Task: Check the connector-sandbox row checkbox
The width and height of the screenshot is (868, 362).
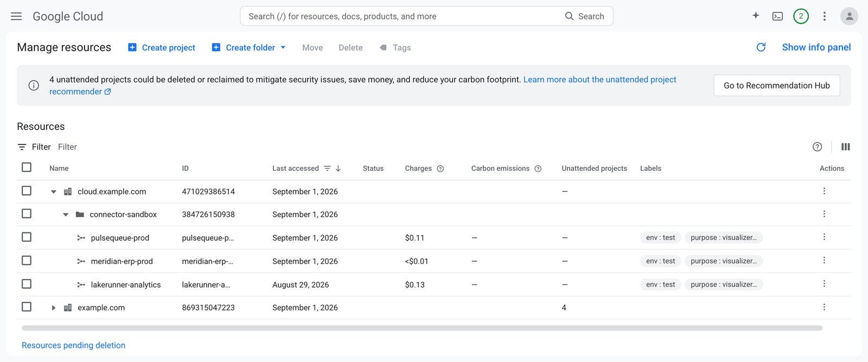Action: click(27, 214)
